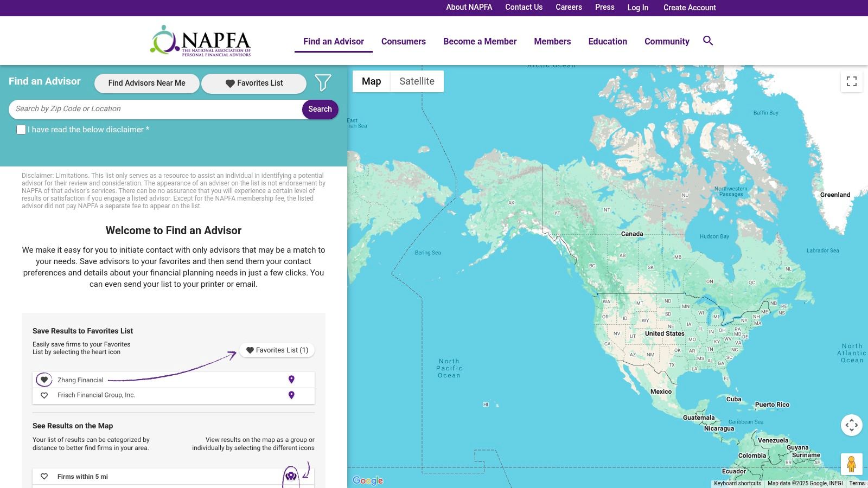868x488 pixels.
Task: Open the advisor filter funnel icon
Action: click(x=323, y=82)
